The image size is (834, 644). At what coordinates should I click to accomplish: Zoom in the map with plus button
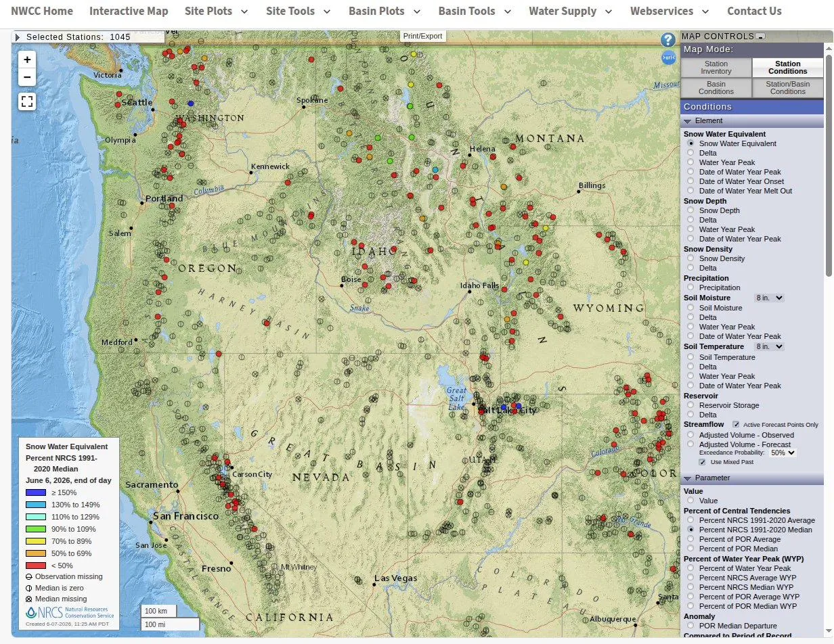[x=27, y=60]
